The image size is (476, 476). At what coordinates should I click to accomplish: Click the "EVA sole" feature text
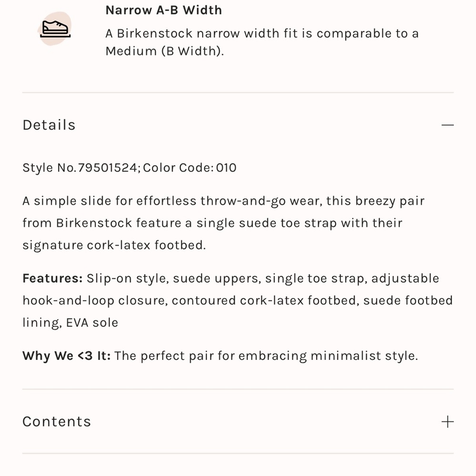(x=92, y=323)
